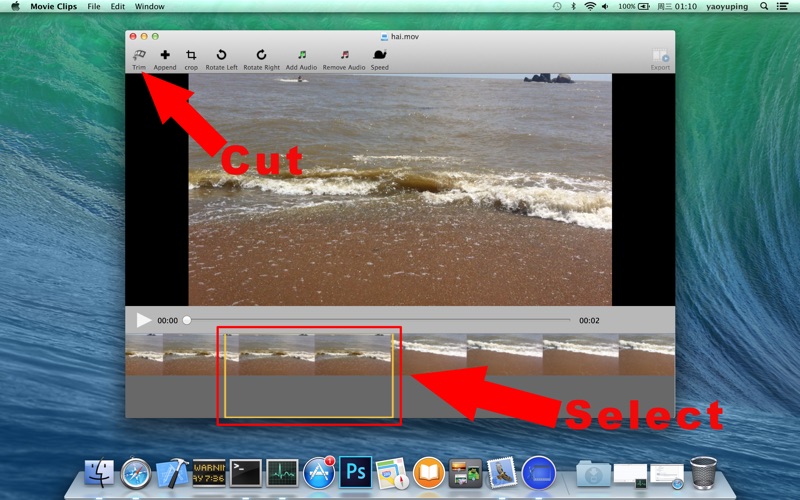
Task: Click the yellow trim selection left edge
Action: [x=225, y=376]
